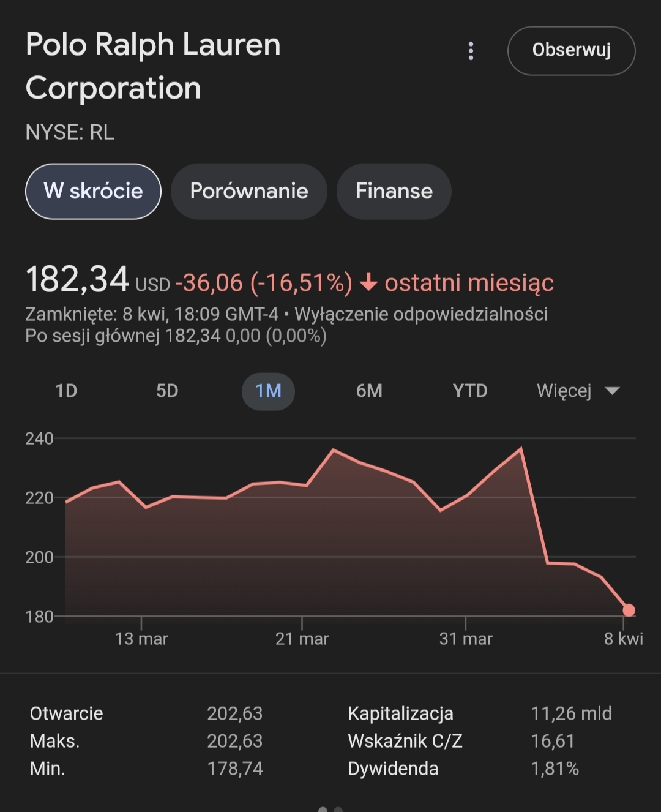This screenshot has height=812, width=661.
Task: Open the Finanse tab
Action: (x=394, y=191)
